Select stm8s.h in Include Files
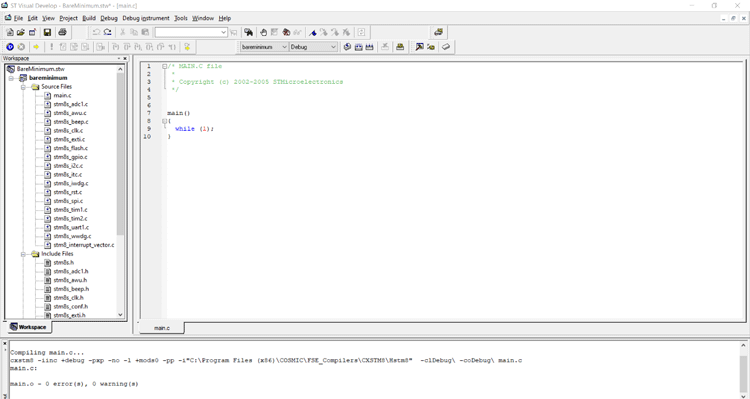This screenshot has height=399, width=750. pos(64,263)
